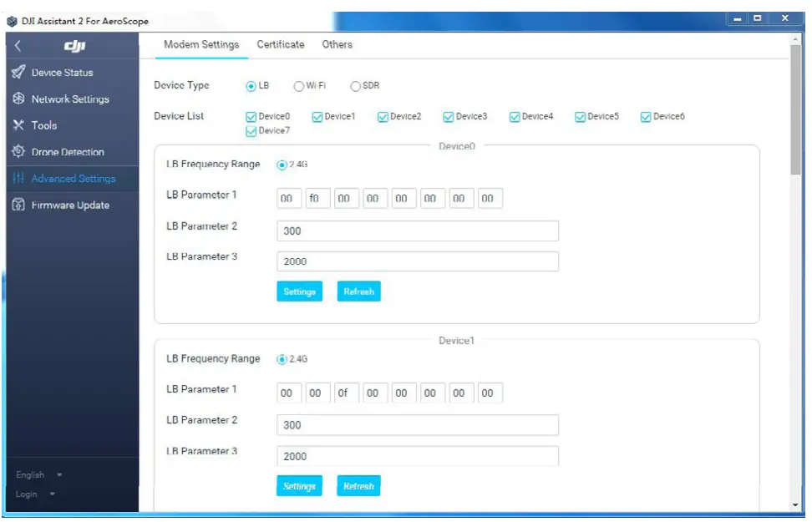Click Device1 Refresh button
The width and height of the screenshot is (812, 522).
click(359, 486)
